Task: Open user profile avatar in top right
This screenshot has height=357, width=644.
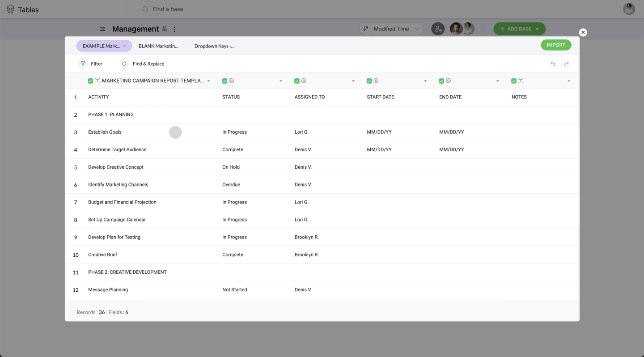Action: 629,9
